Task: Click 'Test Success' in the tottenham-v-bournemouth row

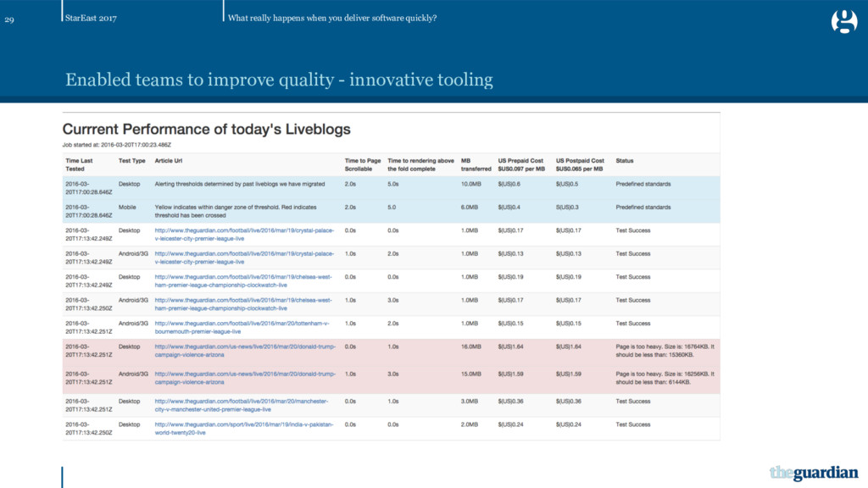Action: click(633, 324)
